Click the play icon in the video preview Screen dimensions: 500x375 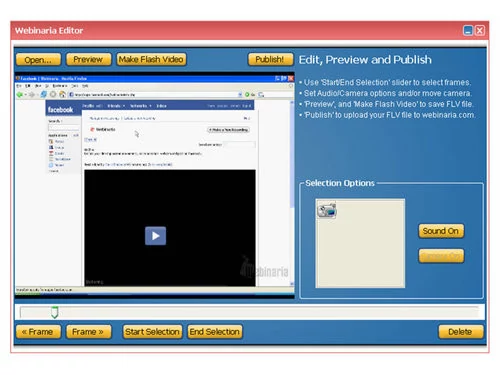click(155, 236)
